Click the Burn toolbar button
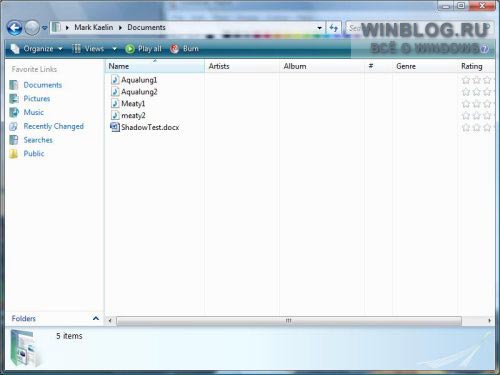This screenshot has height=375, width=500. [x=184, y=49]
